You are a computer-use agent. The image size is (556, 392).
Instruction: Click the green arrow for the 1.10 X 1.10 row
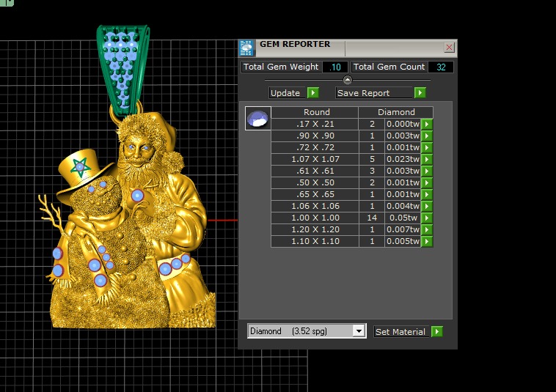coord(427,241)
